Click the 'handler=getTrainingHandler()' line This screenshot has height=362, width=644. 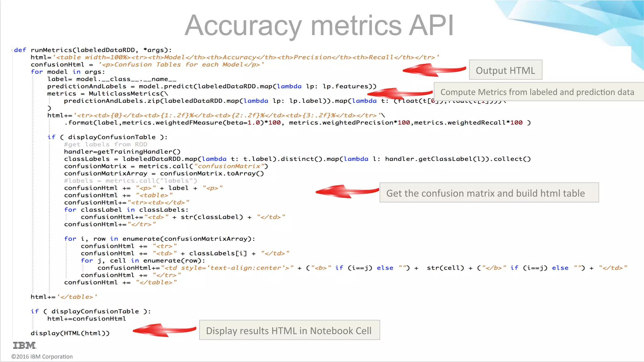coord(122,152)
